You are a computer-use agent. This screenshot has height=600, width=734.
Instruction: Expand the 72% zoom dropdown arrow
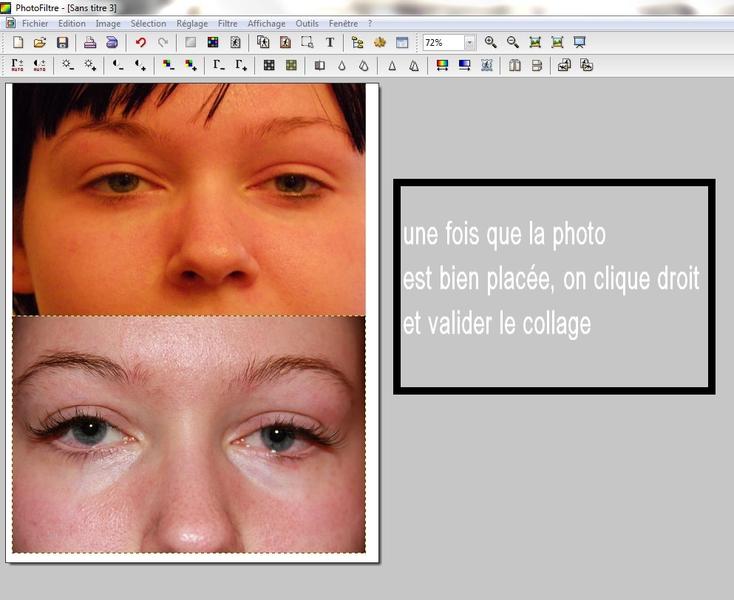[x=469, y=43]
